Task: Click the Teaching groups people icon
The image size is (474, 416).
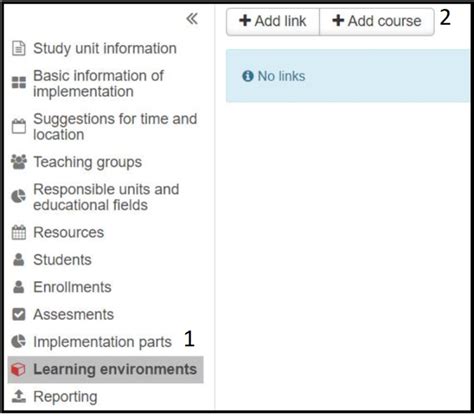Action: click(19, 162)
